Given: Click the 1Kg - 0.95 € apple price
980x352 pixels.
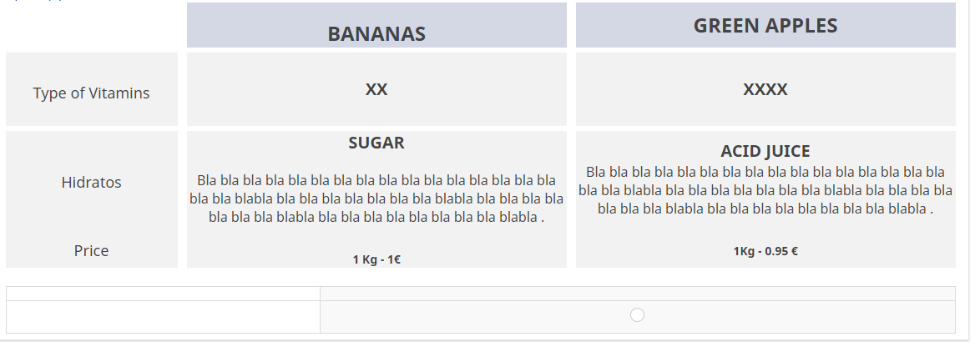Looking at the screenshot, I should (x=765, y=251).
